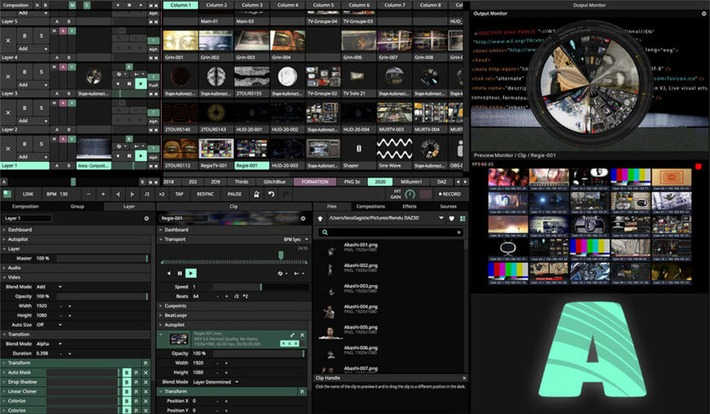Select the FORMATION deck tab
The image size is (710, 414).
(315, 182)
